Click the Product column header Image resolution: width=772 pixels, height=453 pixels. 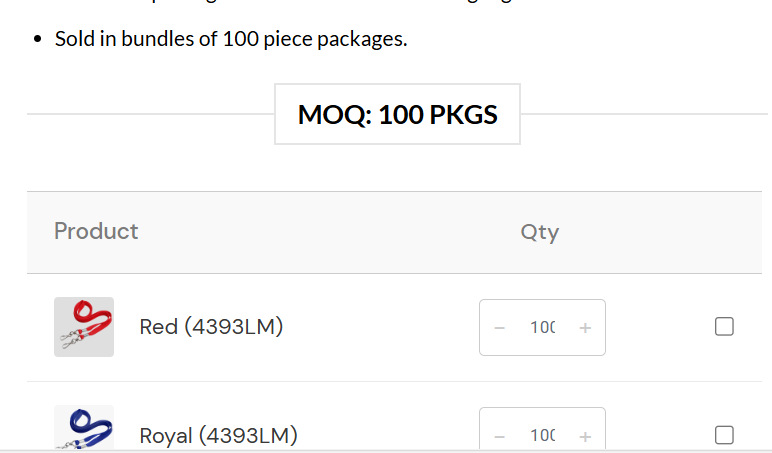pyautogui.click(x=96, y=231)
